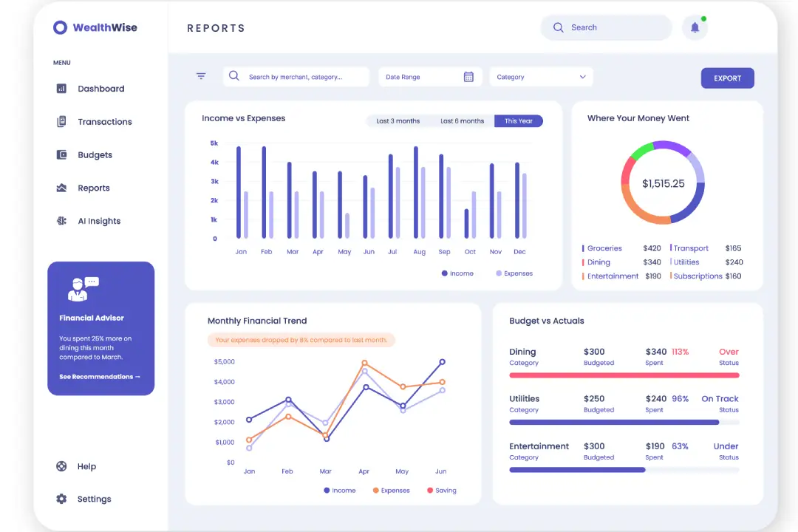Click the Dashboard sidebar icon

[x=61, y=89]
